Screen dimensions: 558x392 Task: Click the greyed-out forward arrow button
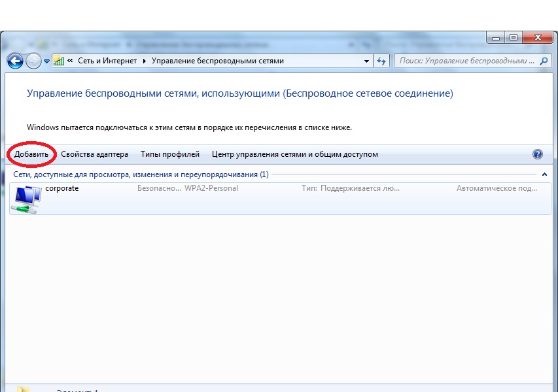coord(33,61)
